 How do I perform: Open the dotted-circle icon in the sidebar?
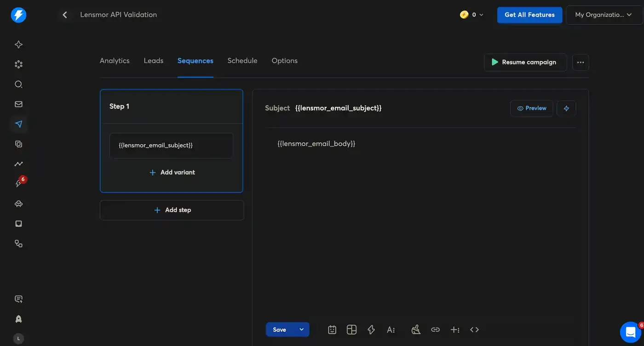click(x=18, y=64)
